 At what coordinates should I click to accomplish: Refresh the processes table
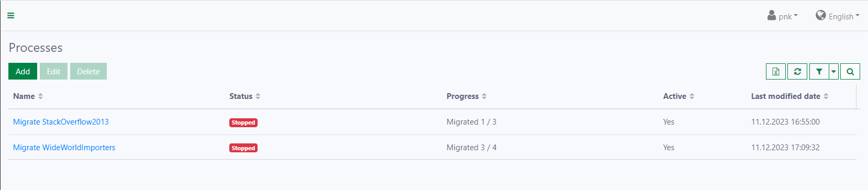tap(797, 71)
